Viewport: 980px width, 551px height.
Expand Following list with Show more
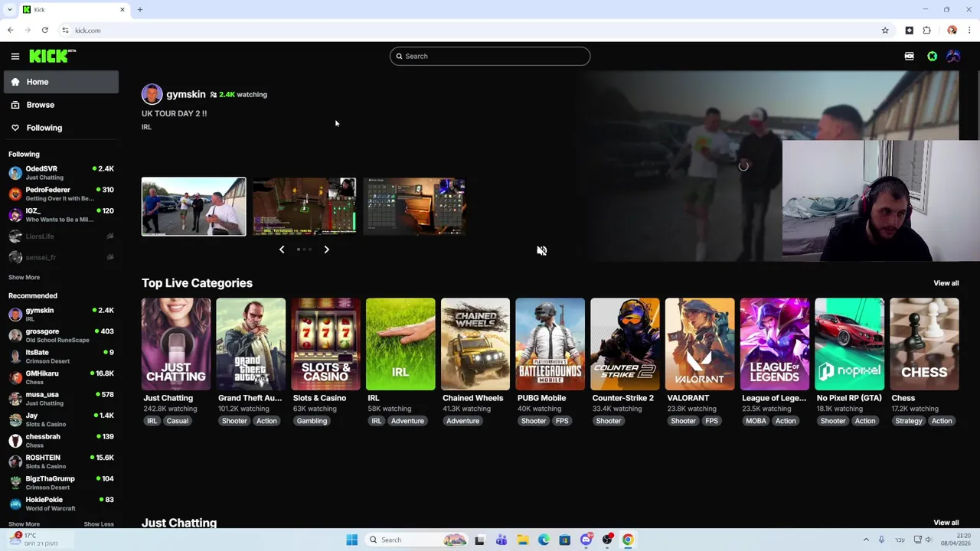point(24,277)
